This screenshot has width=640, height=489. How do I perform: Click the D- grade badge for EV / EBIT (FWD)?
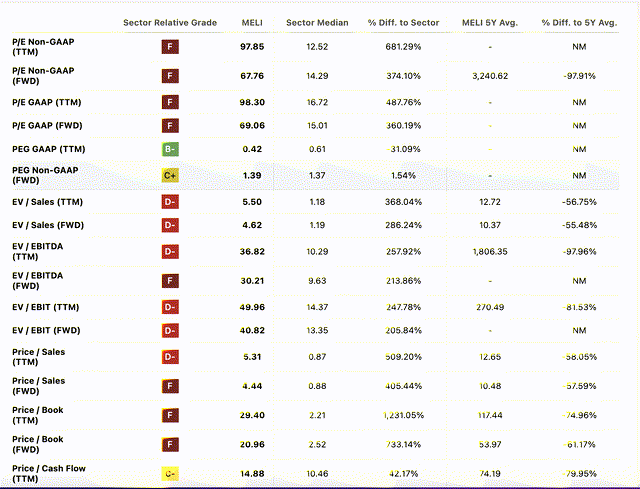coord(170,331)
